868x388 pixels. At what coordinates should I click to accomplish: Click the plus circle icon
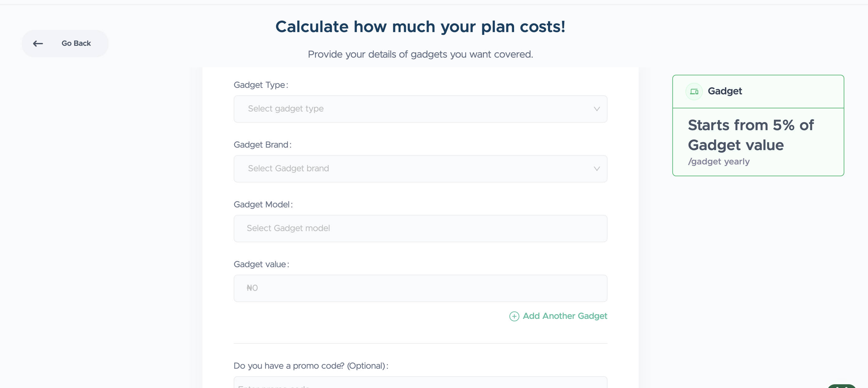tap(514, 316)
